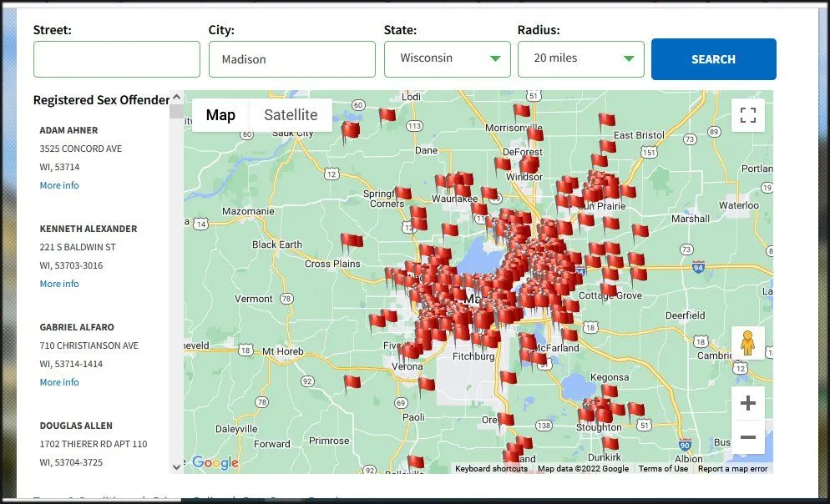Expand the Radius dropdown set to 20 miles
Screen dimensions: 830x504
[x=580, y=59]
